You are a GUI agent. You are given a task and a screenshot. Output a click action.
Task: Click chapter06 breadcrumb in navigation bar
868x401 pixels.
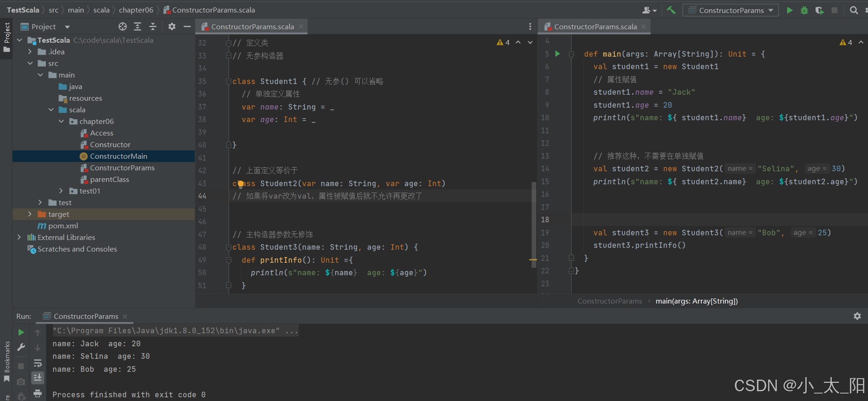pyautogui.click(x=136, y=10)
